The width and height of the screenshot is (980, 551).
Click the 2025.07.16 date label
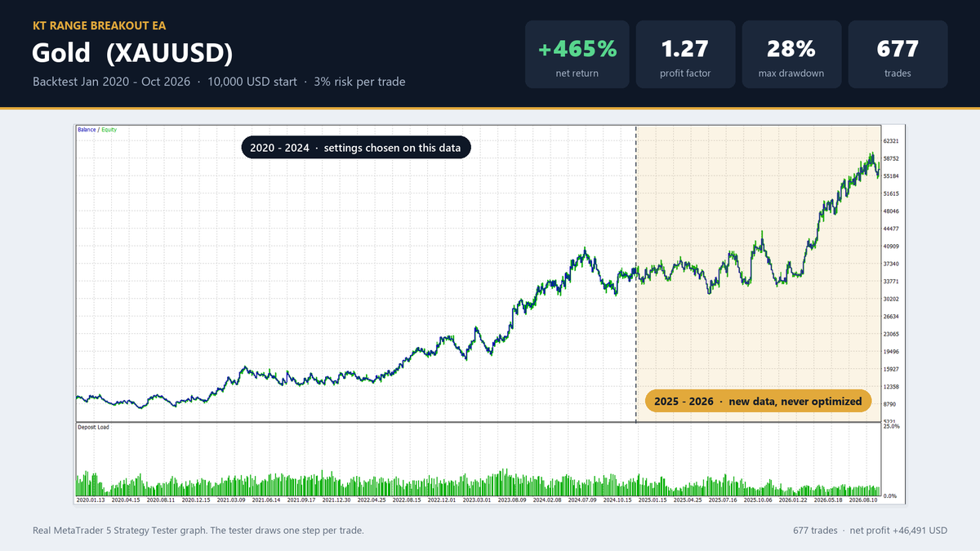click(724, 500)
